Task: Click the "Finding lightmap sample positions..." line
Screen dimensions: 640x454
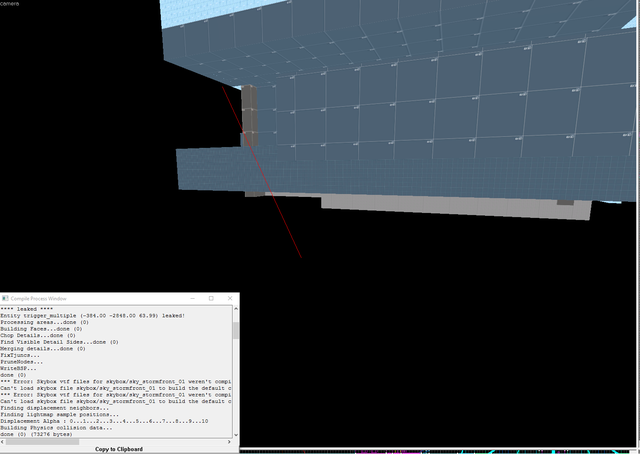Action: coord(60,414)
